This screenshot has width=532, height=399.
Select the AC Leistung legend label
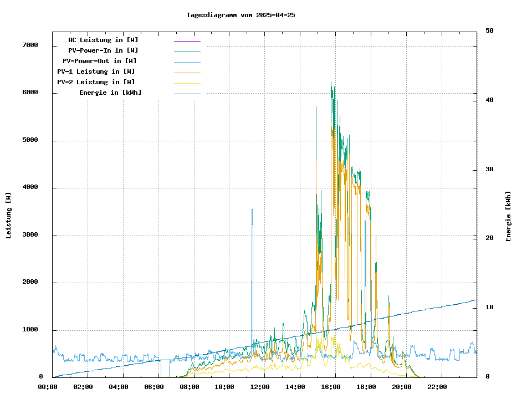click(103, 40)
